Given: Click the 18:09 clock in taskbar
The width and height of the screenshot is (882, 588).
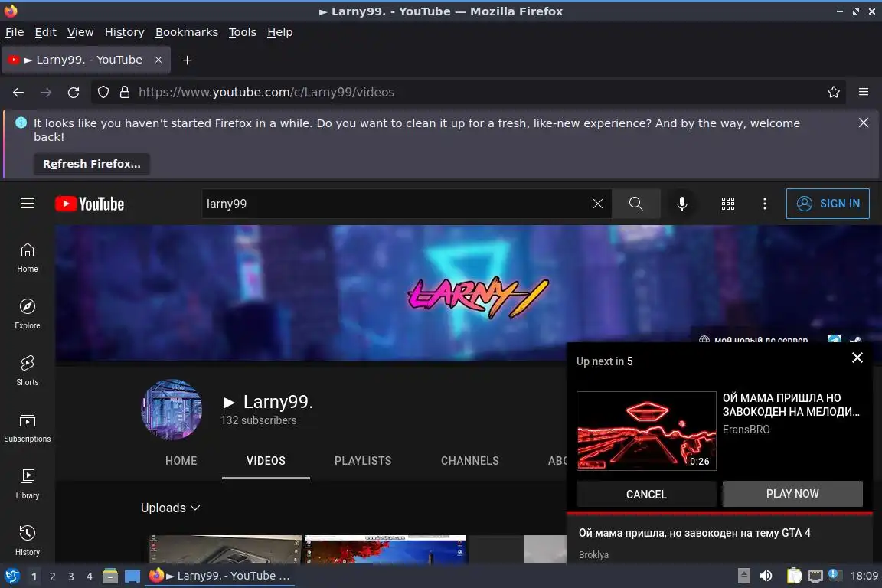Looking at the screenshot, I should 864,576.
